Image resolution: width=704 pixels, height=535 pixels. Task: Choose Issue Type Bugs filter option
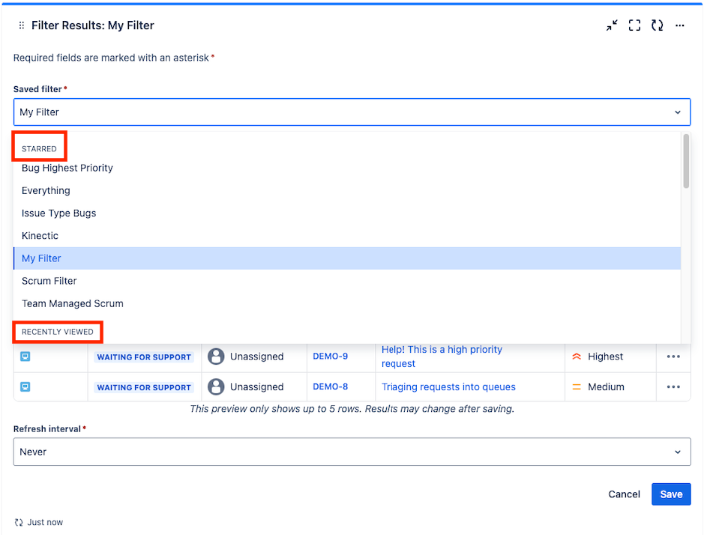pyautogui.click(x=347, y=213)
